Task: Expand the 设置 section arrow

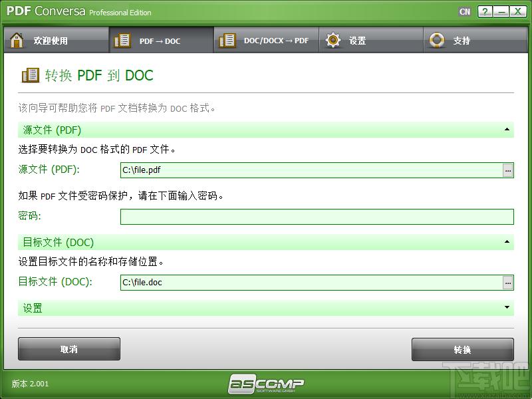Action: click(507, 307)
